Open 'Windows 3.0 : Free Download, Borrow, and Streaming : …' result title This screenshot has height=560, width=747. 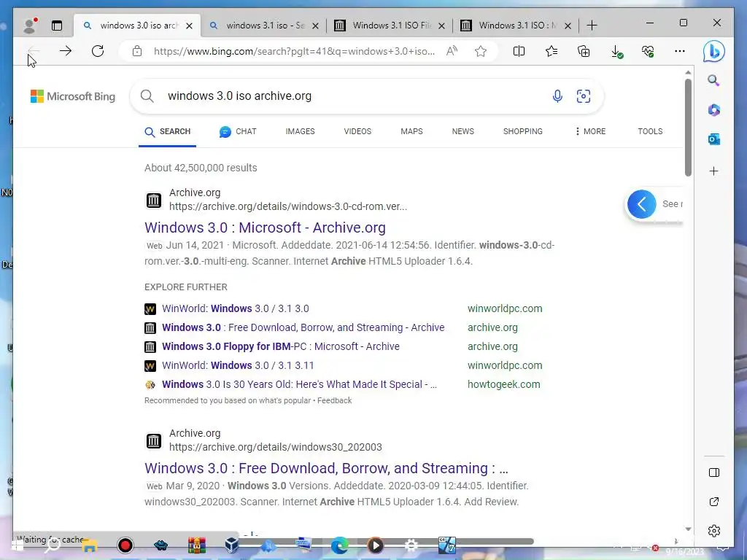pos(326,469)
